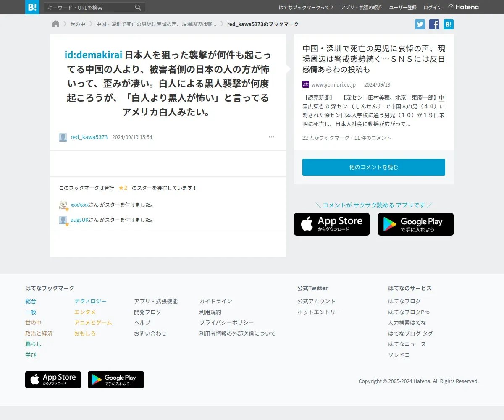Click the B! bookmark share icon
Image resolution: width=504 pixels, height=420 pixels.
[449, 24]
